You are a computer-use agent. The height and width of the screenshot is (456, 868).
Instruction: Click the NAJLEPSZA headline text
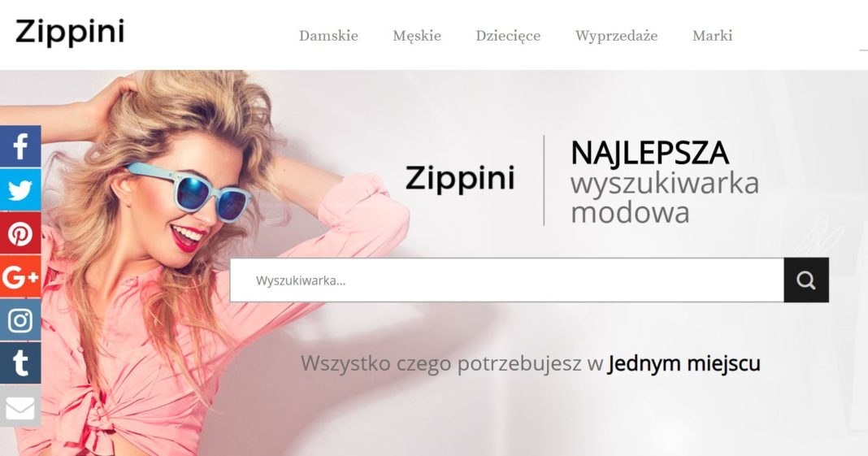[x=649, y=153]
